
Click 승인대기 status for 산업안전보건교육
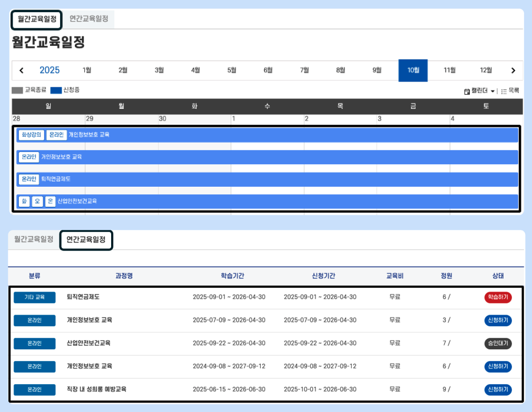pyautogui.click(x=498, y=343)
